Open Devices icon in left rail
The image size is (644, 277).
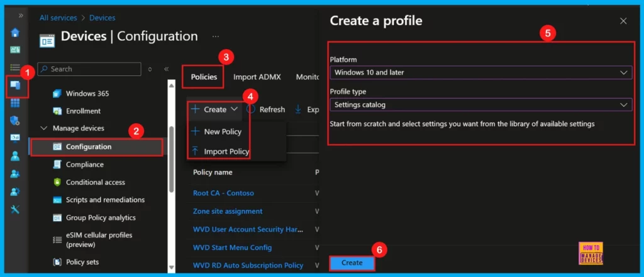point(16,85)
